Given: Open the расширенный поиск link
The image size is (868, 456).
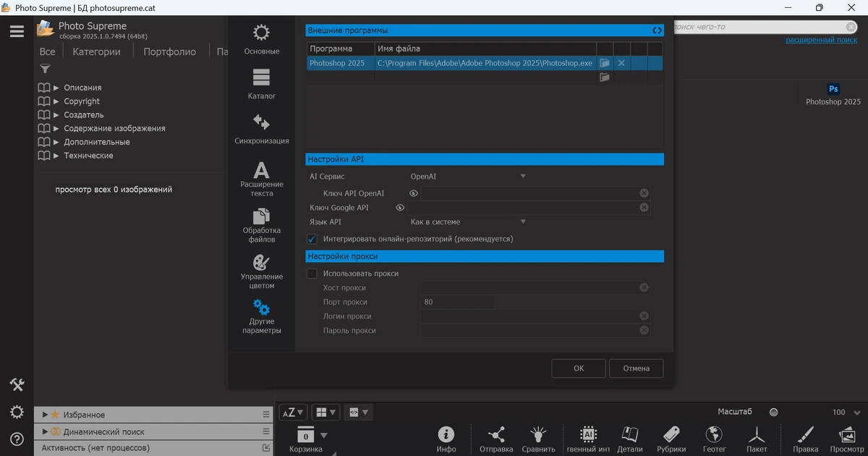Looking at the screenshot, I should 822,40.
